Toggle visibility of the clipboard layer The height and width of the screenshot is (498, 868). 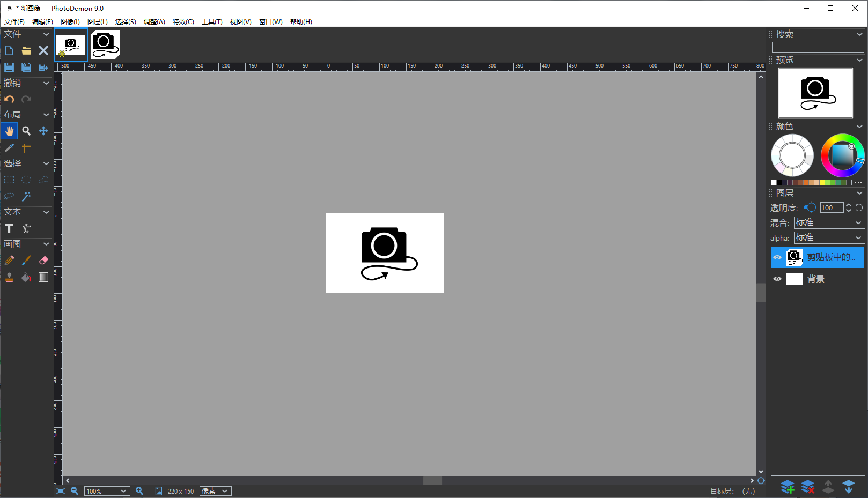coord(777,257)
